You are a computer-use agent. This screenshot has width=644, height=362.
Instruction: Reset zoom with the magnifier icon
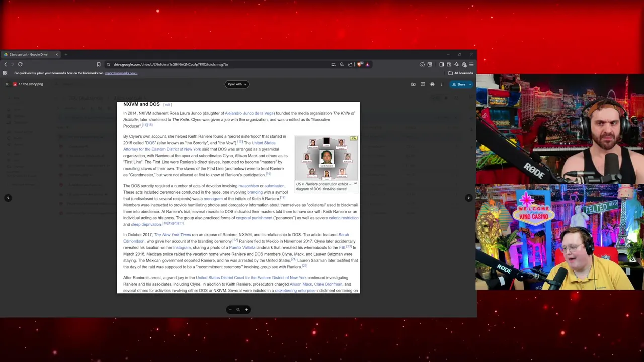click(x=238, y=310)
